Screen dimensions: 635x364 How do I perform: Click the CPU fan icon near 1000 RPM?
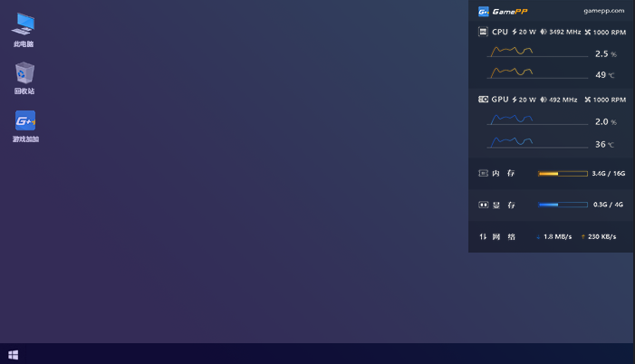[x=588, y=32]
